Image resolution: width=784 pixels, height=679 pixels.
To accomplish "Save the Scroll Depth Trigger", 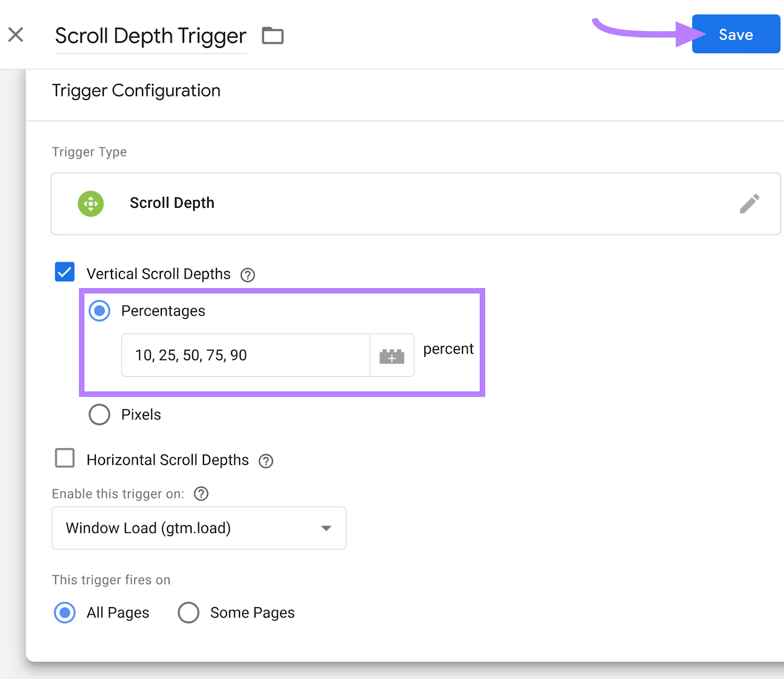I will (735, 34).
